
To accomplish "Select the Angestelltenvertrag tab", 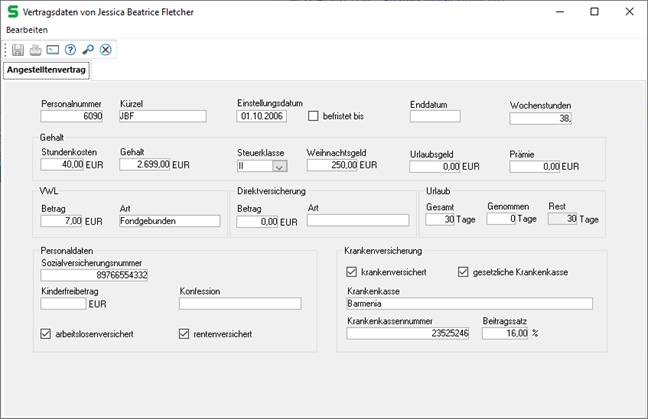I will 47,71.
